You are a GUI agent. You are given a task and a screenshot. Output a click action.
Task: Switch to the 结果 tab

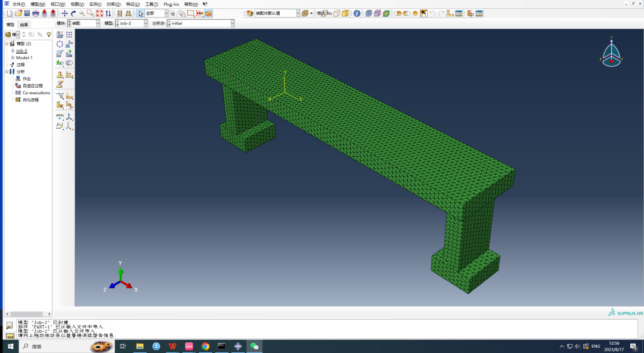24,24
